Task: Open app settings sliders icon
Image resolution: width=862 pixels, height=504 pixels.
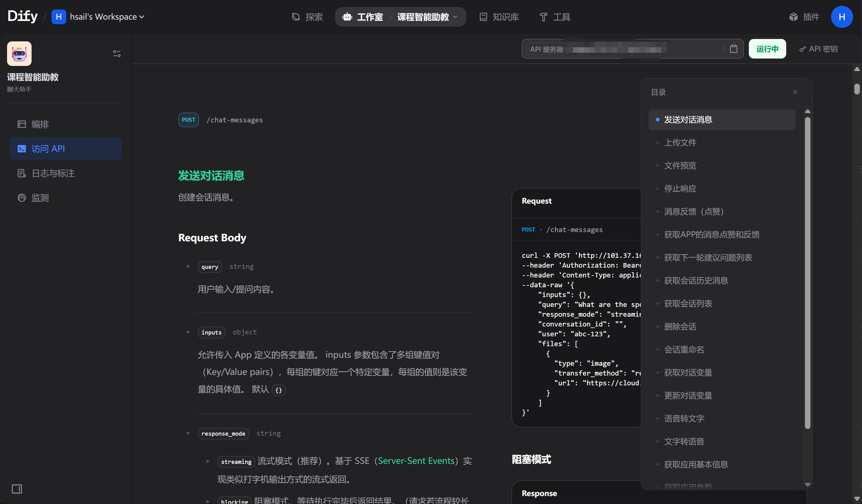Action: click(x=117, y=54)
